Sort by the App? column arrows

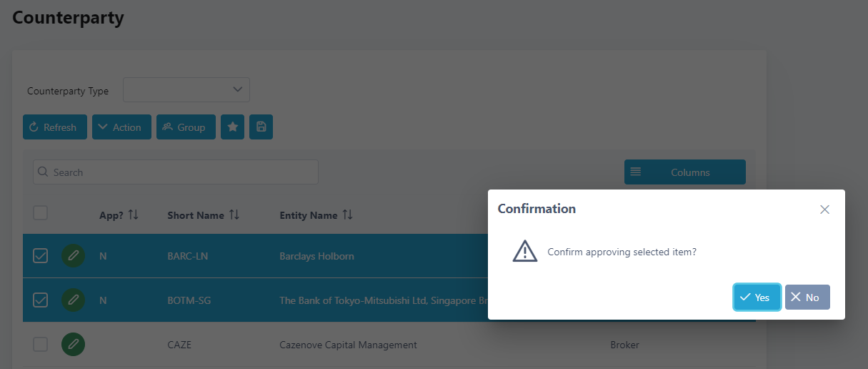coord(133,215)
